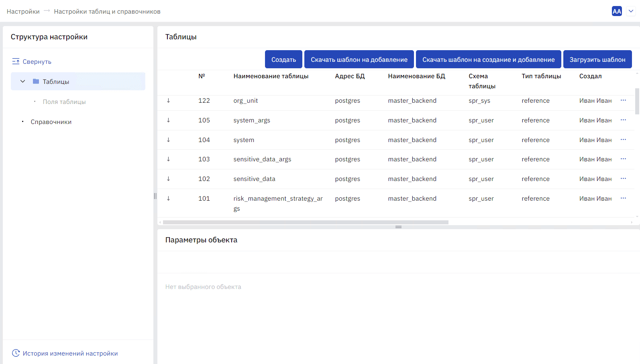Open more options for row 101

623,198
